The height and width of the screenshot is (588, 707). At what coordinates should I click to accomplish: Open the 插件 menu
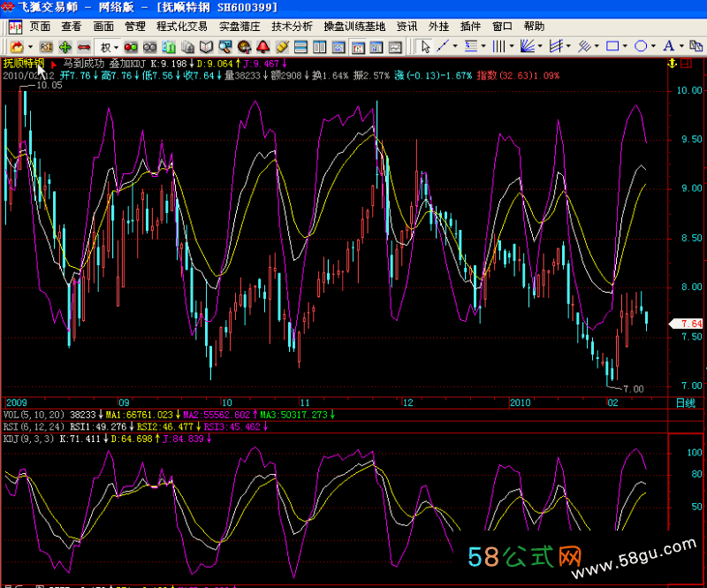[x=470, y=27]
